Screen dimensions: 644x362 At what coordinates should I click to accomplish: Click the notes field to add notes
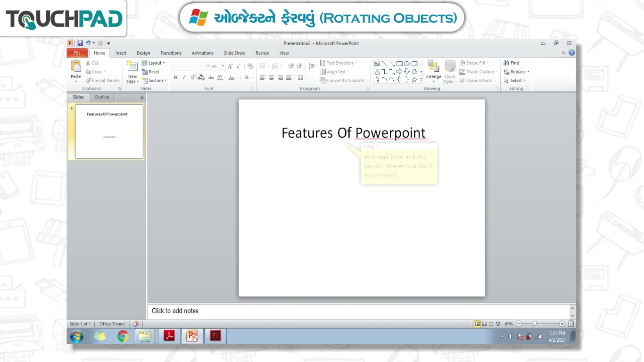click(359, 311)
